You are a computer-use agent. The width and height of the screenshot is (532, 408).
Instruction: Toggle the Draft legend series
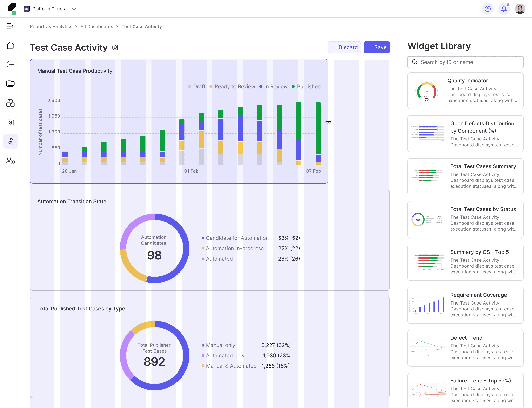[197, 87]
